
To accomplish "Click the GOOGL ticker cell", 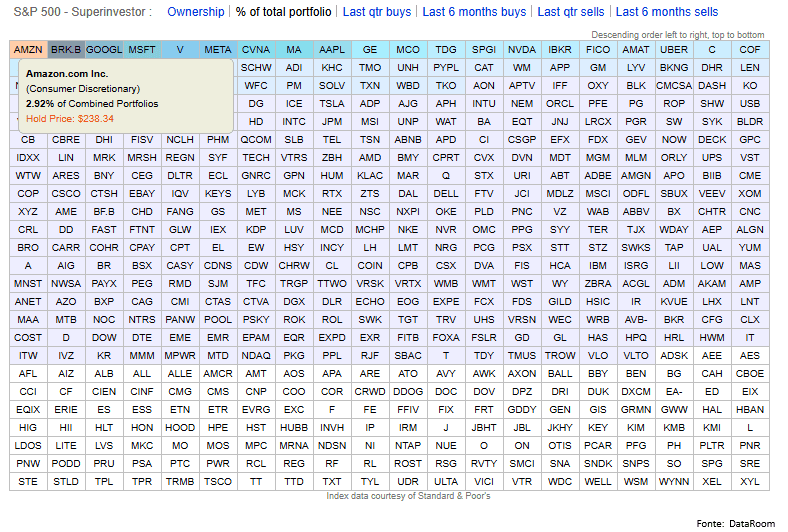I will (x=104, y=50).
